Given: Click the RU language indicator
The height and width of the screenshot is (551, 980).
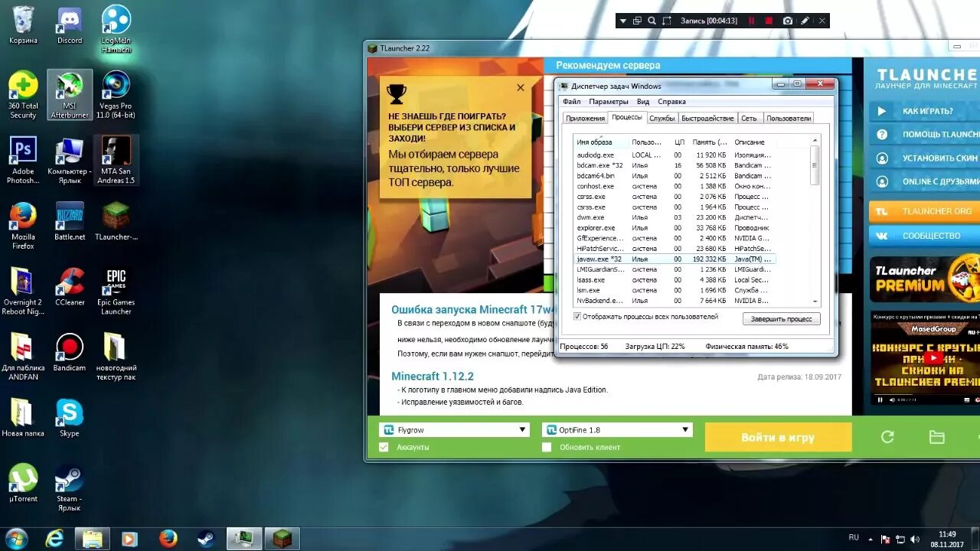Looking at the screenshot, I should (854, 537).
